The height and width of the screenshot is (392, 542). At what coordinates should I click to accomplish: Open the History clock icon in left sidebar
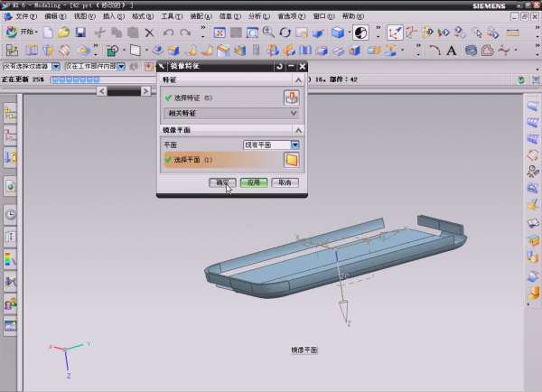pyautogui.click(x=11, y=214)
